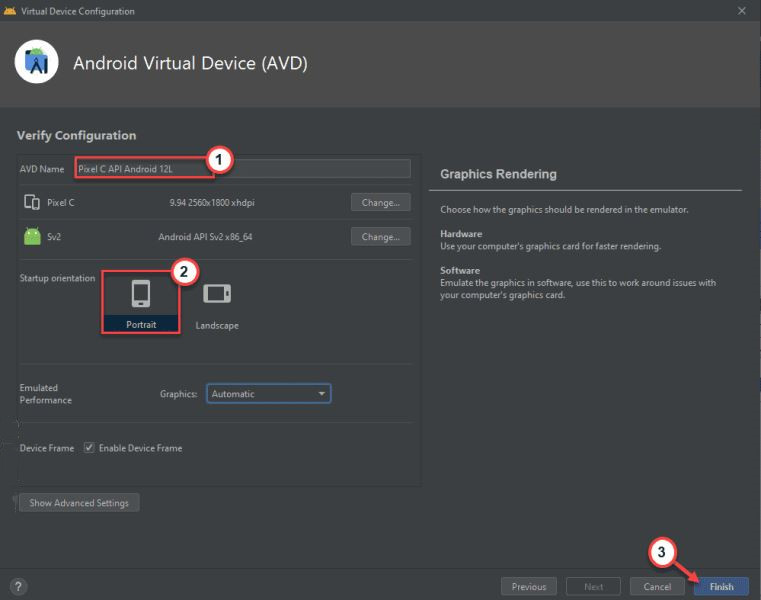
Task: Close the Virtual Device Configuration window
Action: 741,11
